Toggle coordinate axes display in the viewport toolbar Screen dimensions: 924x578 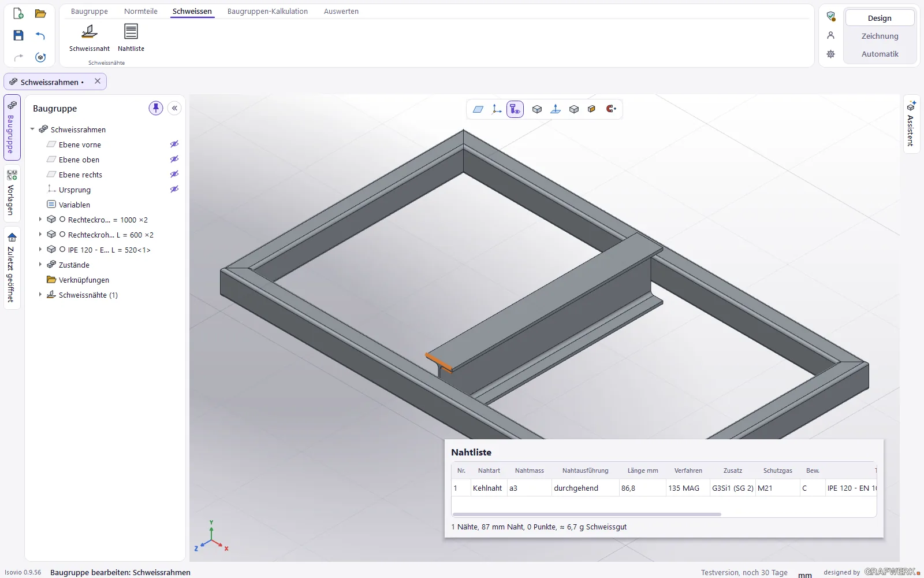pyautogui.click(x=497, y=109)
